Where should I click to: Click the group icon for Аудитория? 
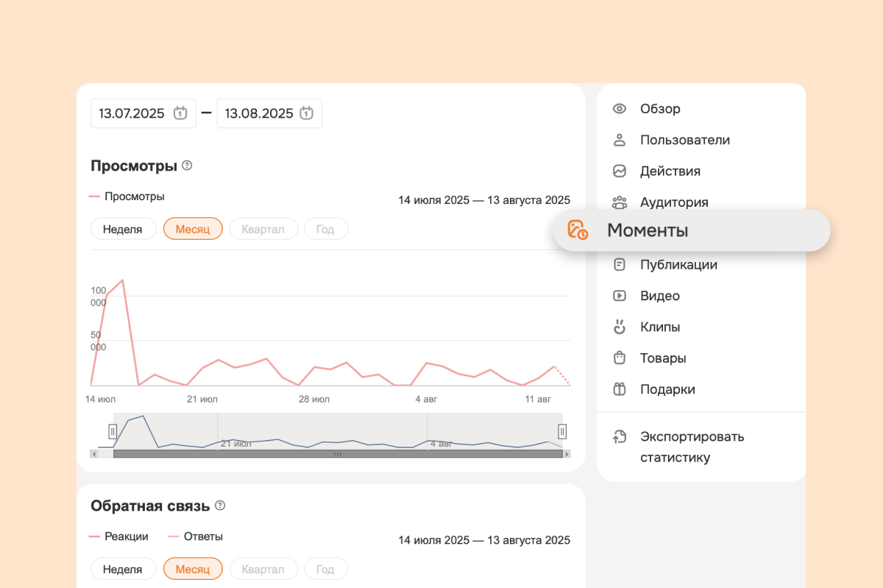pos(620,202)
